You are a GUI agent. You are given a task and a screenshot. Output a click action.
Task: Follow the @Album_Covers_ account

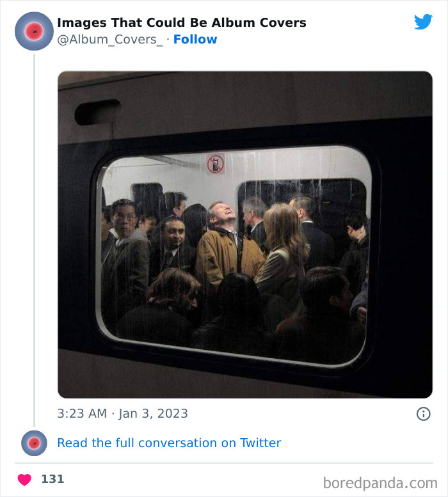195,40
